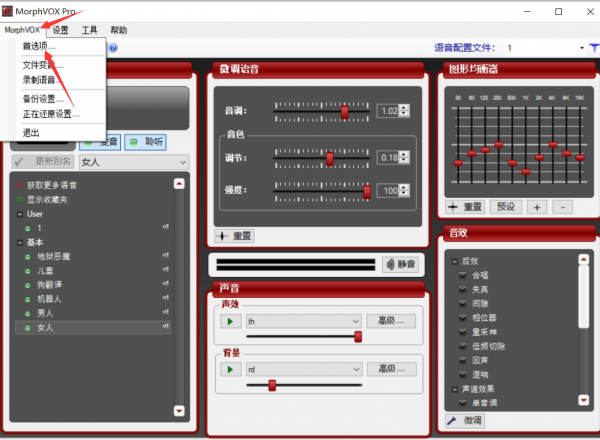Screen dimensions: 600x440
Task: Click the 获取更多语音 star item
Action: coord(47,185)
